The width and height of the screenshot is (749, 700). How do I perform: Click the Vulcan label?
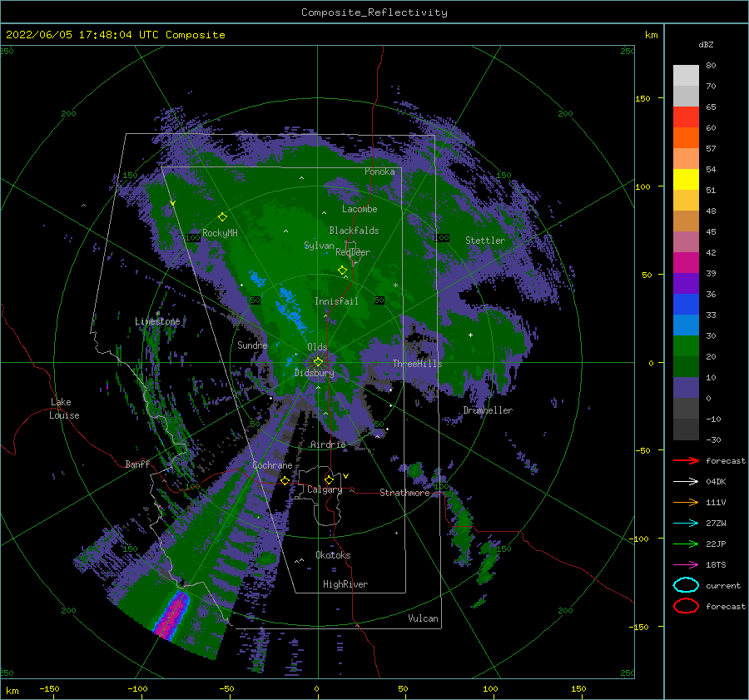pyautogui.click(x=423, y=618)
